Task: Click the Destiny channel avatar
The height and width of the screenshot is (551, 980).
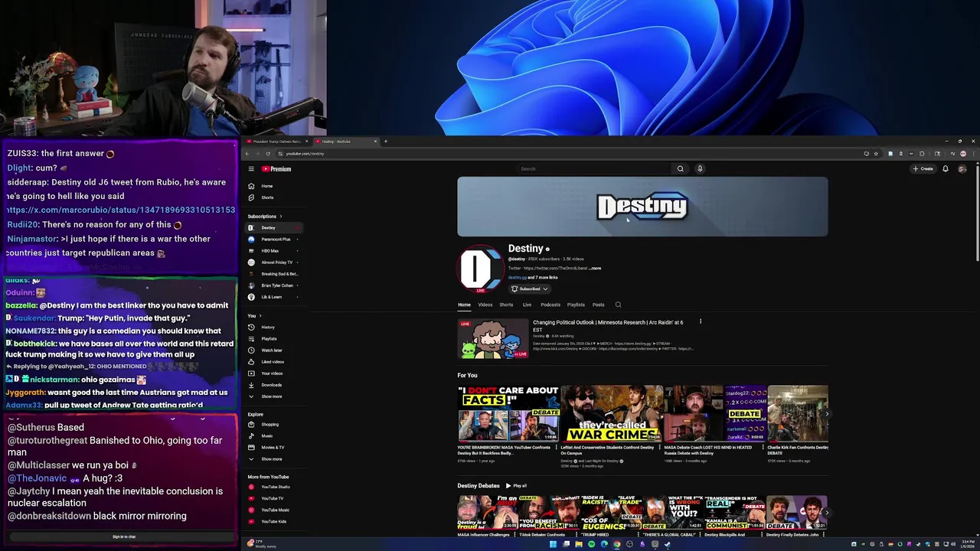Action: click(480, 269)
